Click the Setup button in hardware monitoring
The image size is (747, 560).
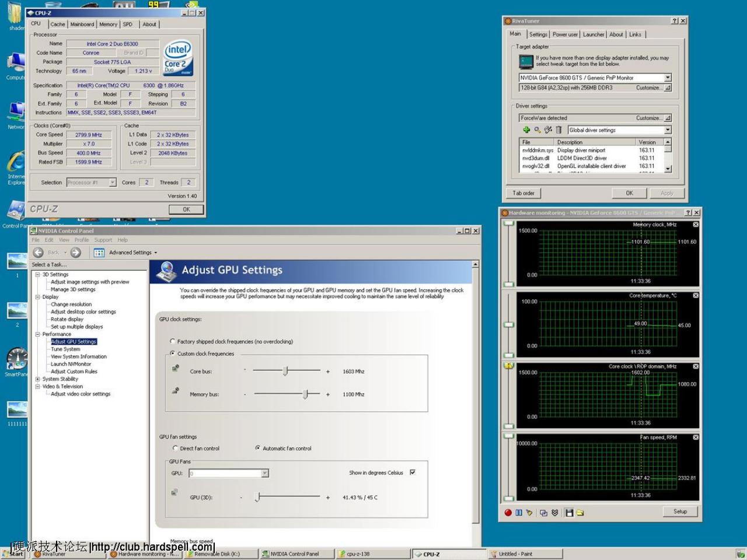pyautogui.click(x=680, y=512)
